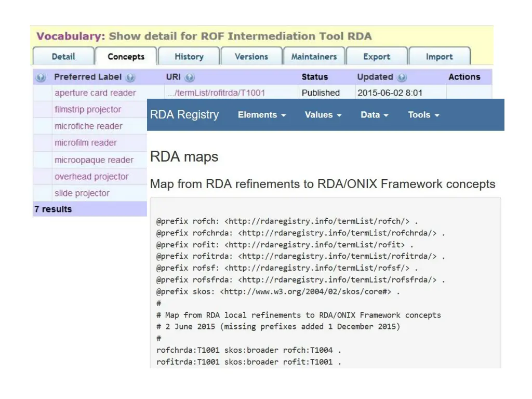The image size is (532, 399).
Task: Click the RDA maps heading
Action: tap(184, 157)
